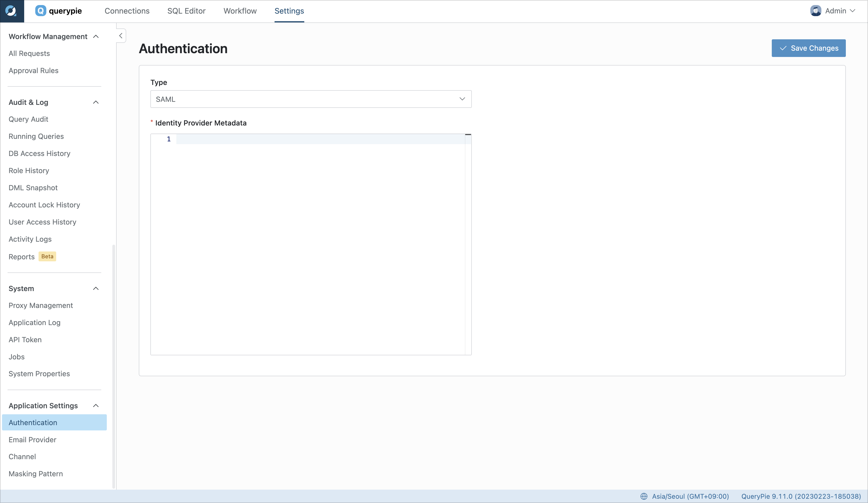This screenshot has width=868, height=503.
Task: Open the Admin user dropdown arrow
Action: [x=852, y=11]
